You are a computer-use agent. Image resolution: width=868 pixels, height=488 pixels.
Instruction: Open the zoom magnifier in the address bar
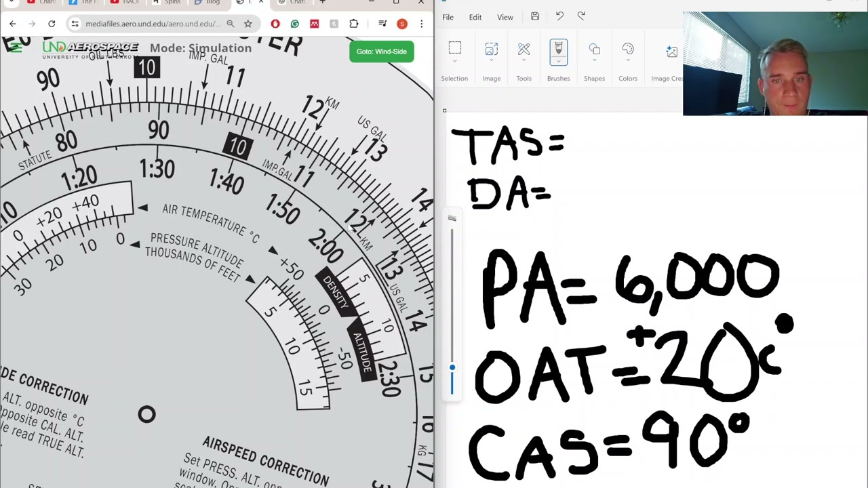click(231, 24)
